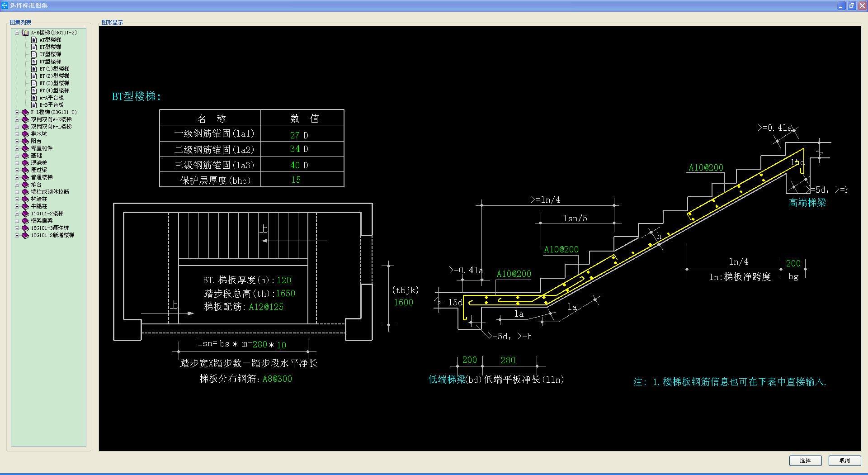Click the book icon for 双网双向A-E楼梯

(25, 119)
